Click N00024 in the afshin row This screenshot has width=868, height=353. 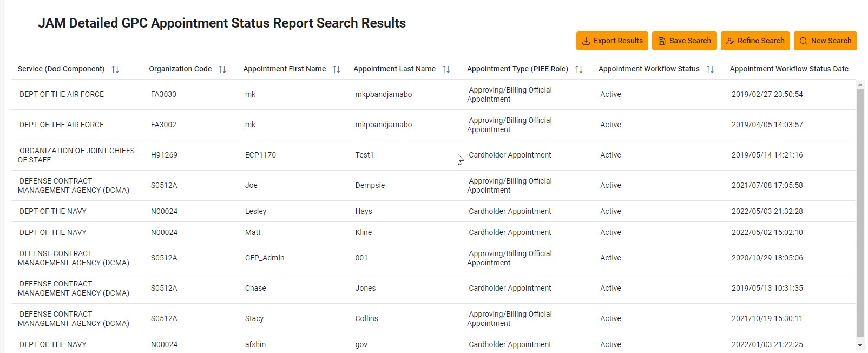(164, 344)
